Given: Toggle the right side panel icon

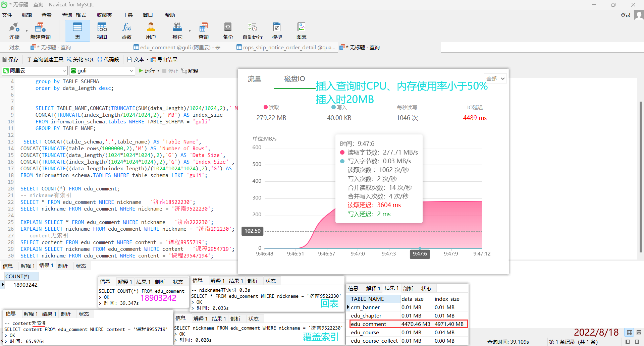Looking at the screenshot, I should (637, 342).
